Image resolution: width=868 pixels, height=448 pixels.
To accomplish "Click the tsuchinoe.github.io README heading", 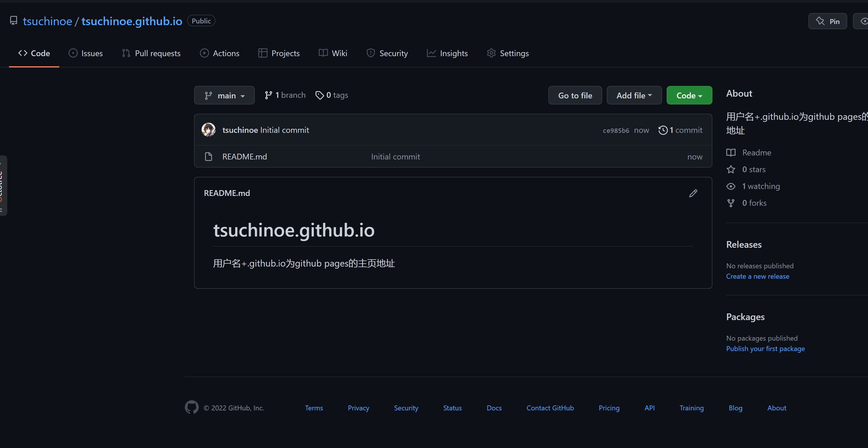I will click(294, 230).
